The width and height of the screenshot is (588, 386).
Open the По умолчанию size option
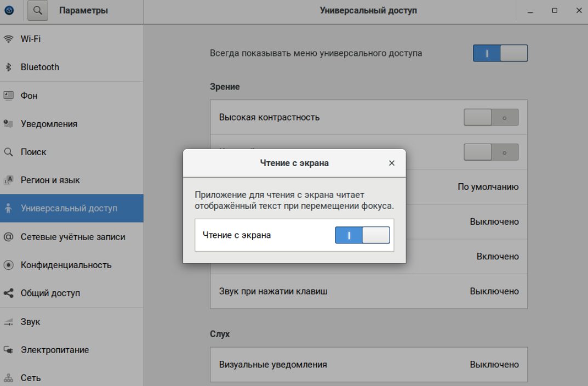tap(488, 187)
